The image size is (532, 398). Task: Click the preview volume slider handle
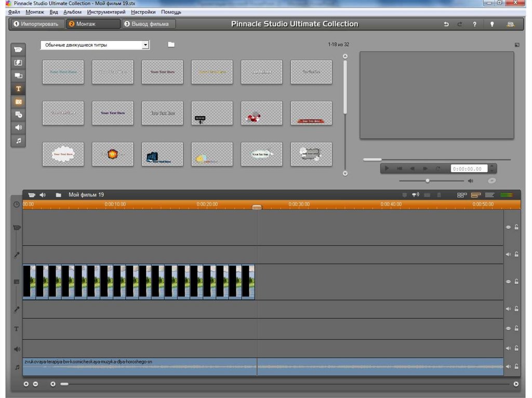tap(428, 181)
